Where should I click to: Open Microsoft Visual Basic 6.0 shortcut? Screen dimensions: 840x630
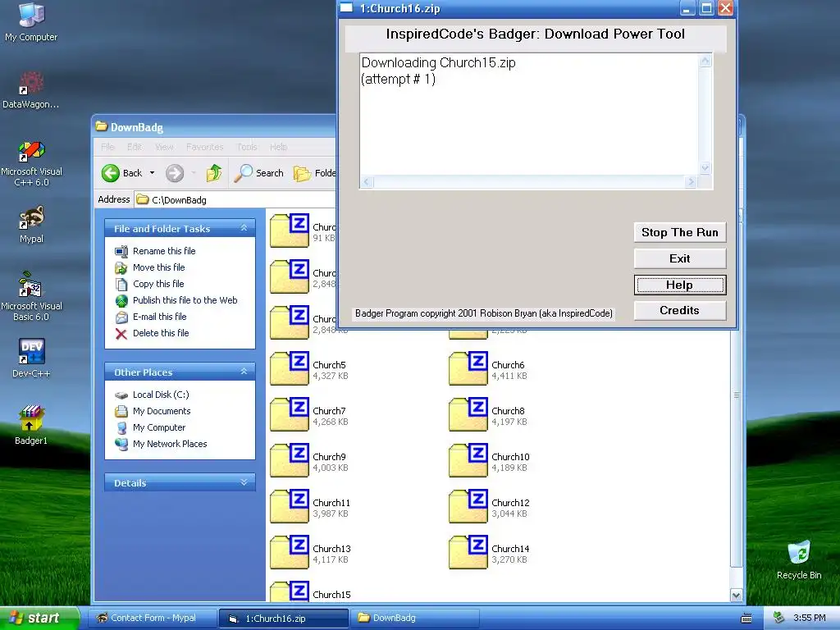point(31,296)
